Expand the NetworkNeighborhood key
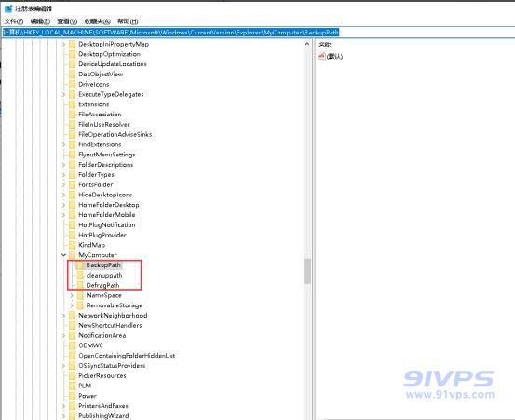 [x=63, y=316]
